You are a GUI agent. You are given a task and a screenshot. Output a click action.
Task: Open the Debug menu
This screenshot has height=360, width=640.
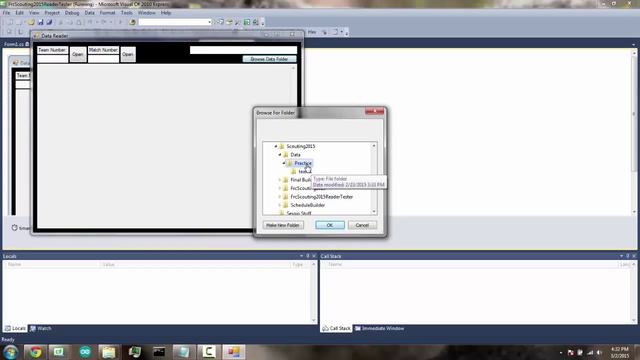coord(72,13)
